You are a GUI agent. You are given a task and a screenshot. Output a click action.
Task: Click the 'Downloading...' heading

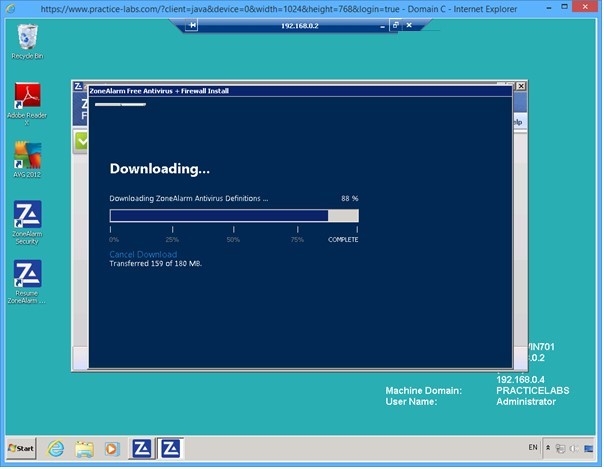(x=159, y=169)
